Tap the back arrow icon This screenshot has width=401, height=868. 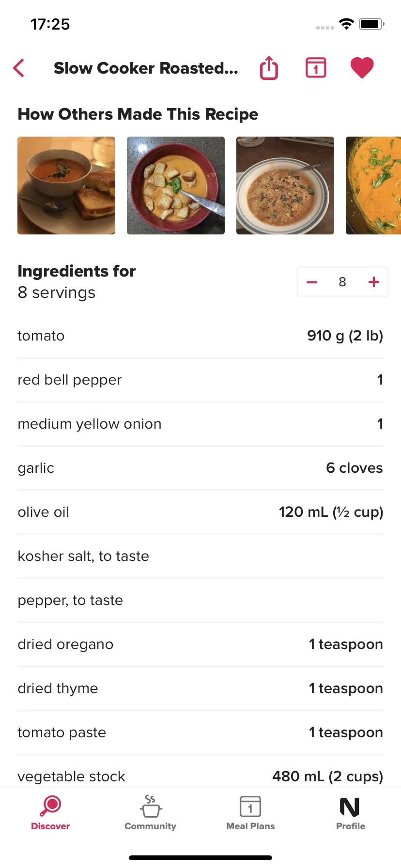[19, 68]
